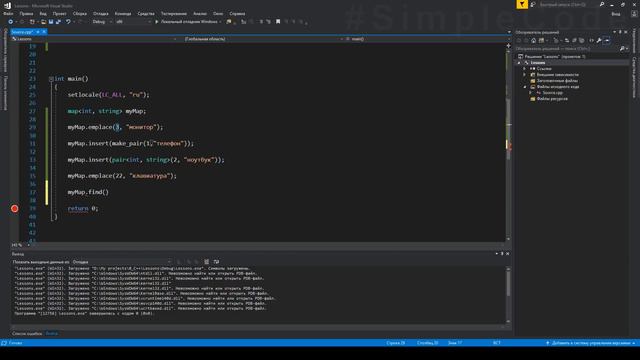Click the bookmark toolbar icon
The height and width of the screenshot is (360, 640).
[x=278, y=22]
